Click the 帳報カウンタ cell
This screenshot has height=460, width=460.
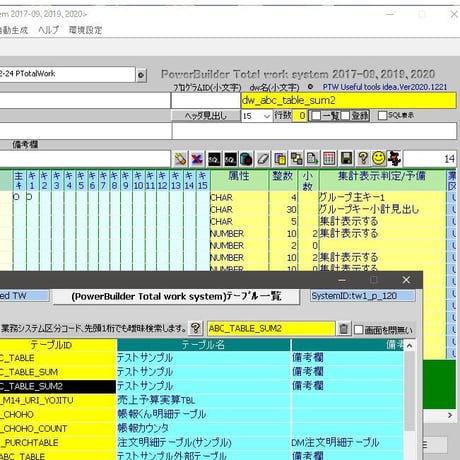[203, 429]
